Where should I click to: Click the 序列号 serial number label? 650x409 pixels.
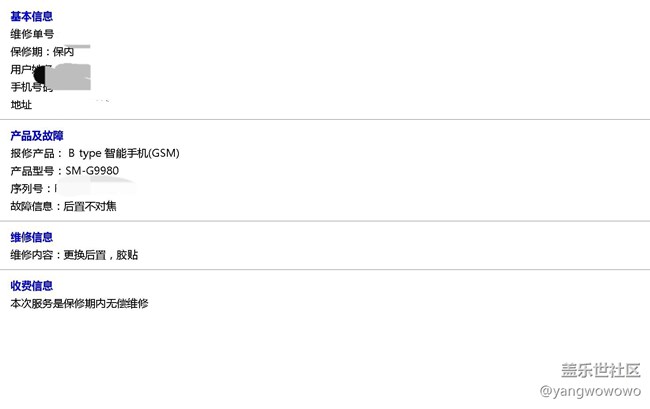[28, 188]
